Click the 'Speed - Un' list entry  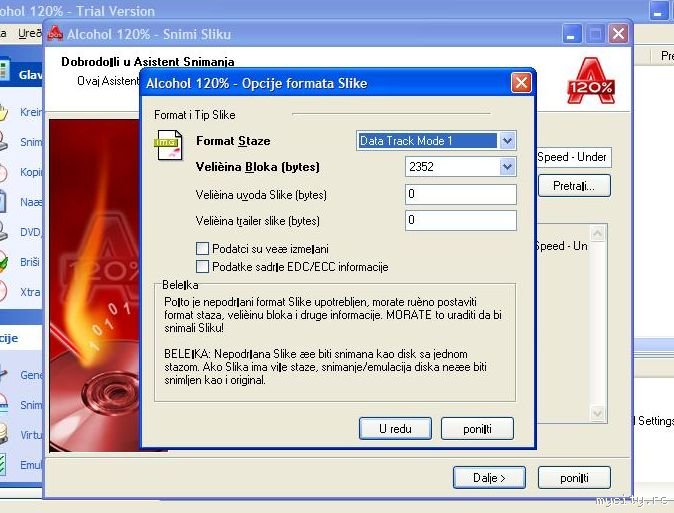[562, 246]
